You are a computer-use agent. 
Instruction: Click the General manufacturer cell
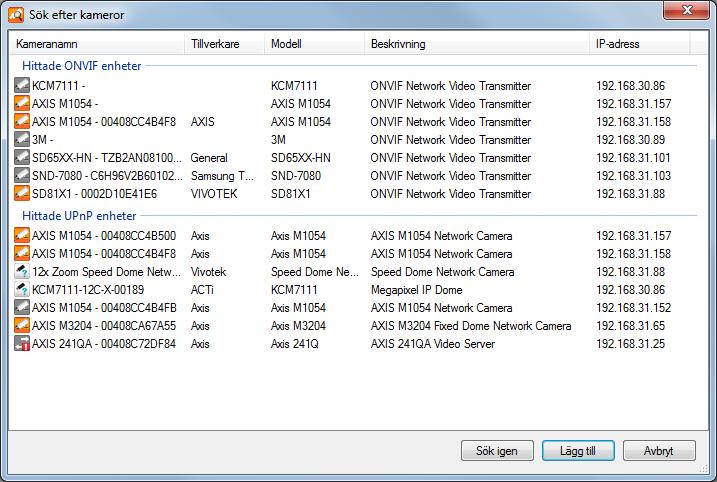[209, 158]
